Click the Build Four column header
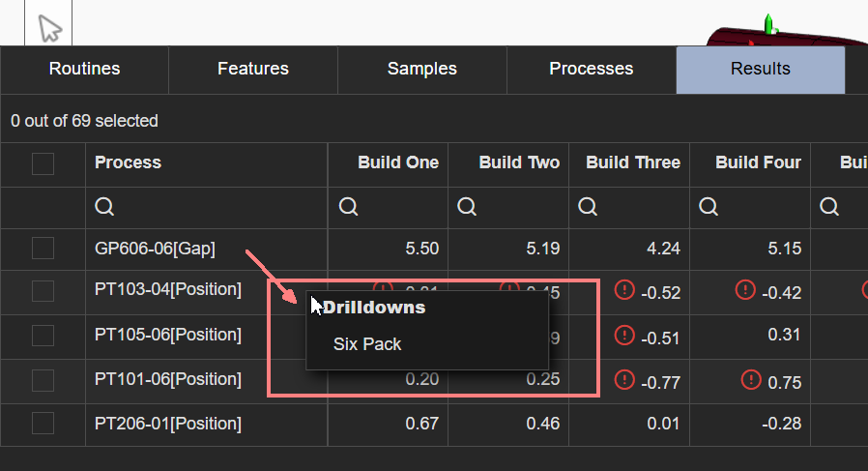This screenshot has width=868, height=471. click(x=758, y=162)
